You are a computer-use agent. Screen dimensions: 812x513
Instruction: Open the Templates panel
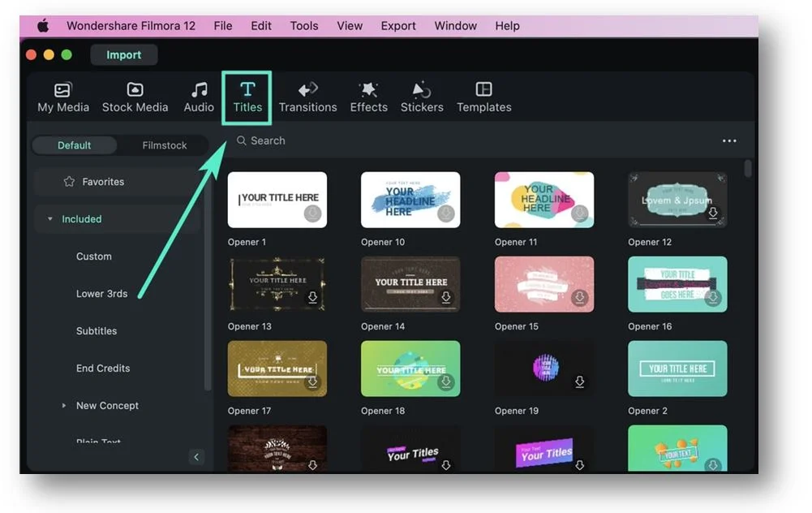(x=484, y=97)
